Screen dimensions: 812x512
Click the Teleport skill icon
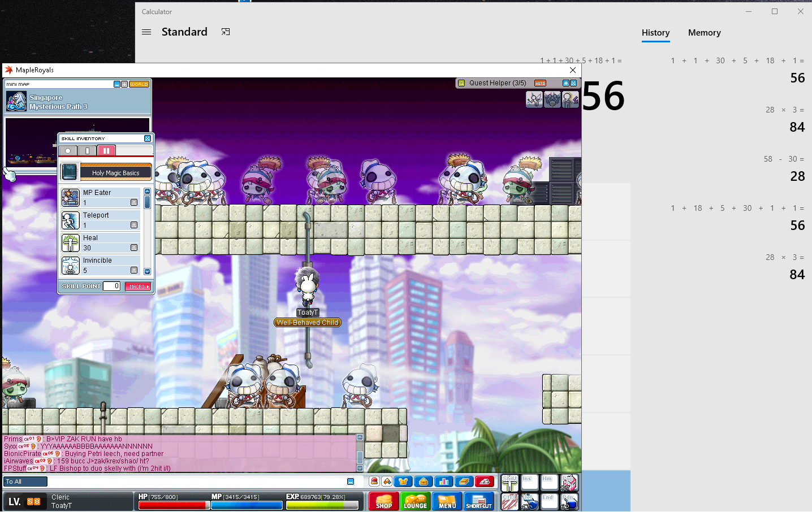(x=71, y=220)
